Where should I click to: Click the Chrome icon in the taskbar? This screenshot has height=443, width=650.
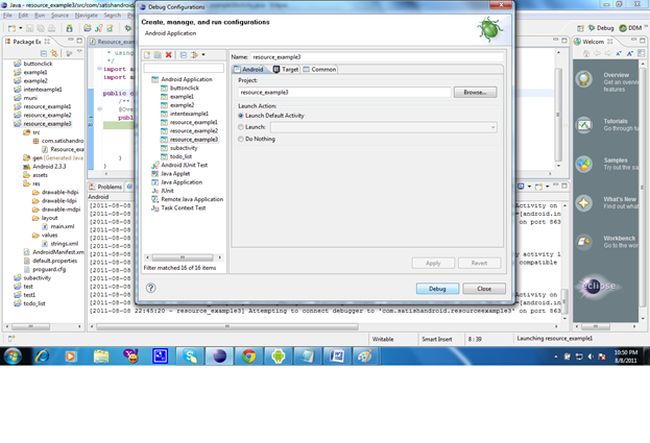pos(249,356)
